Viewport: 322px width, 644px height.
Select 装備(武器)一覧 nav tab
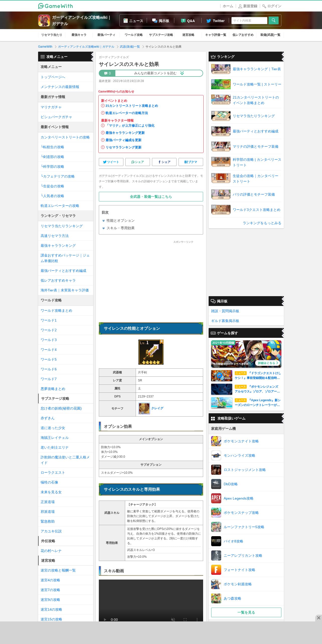(270, 35)
